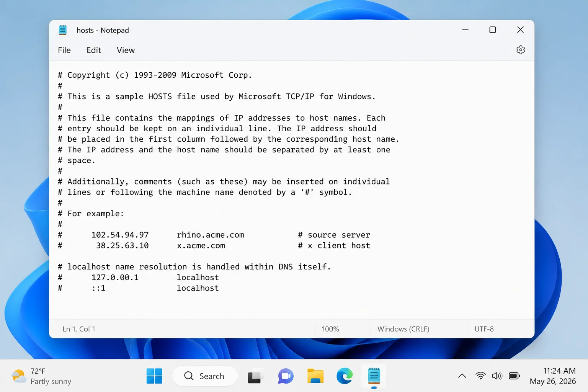The image size is (588, 392).
Task: Click the line beginning 'Additionally, comments'
Action: (x=224, y=181)
